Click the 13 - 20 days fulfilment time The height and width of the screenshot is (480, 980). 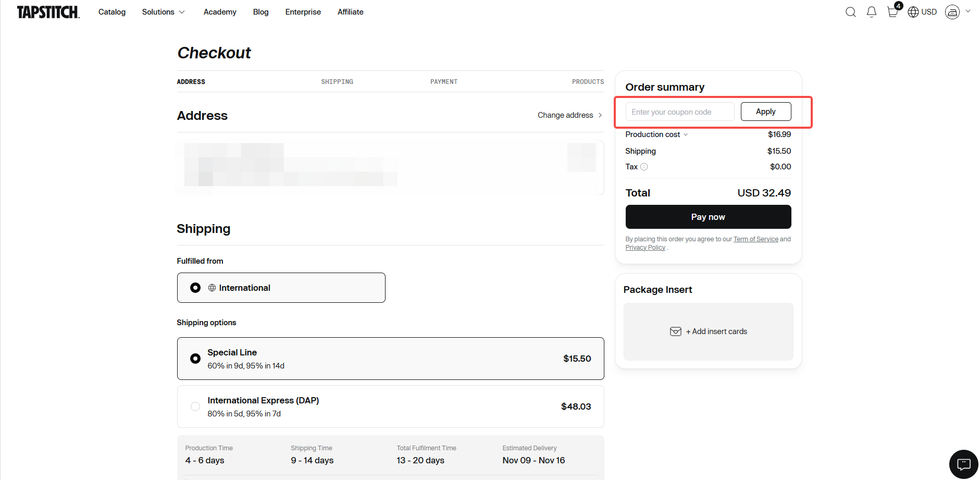(420, 460)
